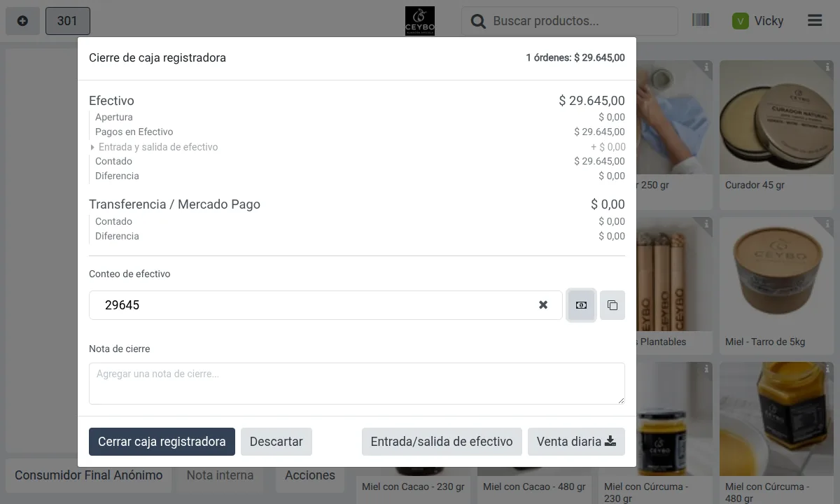Select the Curador 45 gr product

coord(776,134)
